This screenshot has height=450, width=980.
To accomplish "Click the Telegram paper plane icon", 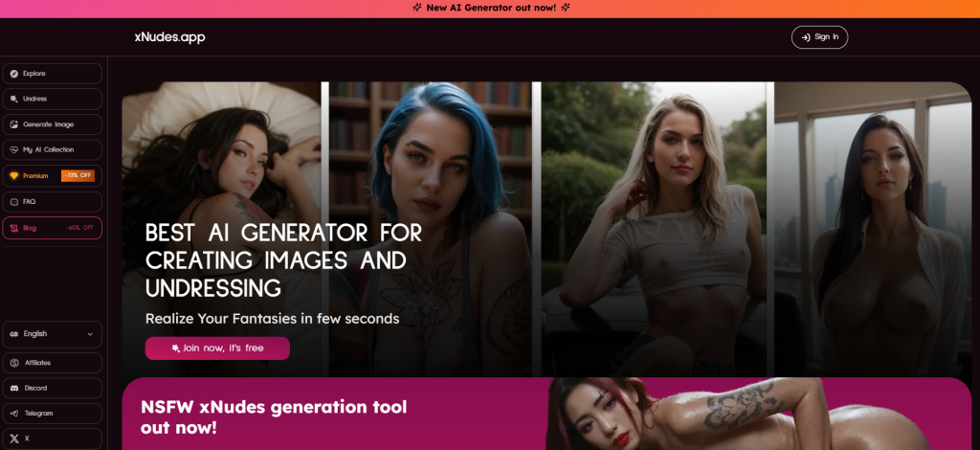I will pyautogui.click(x=14, y=414).
